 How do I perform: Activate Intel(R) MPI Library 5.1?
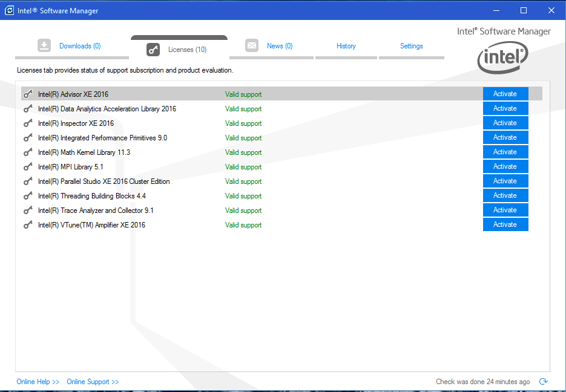point(505,166)
